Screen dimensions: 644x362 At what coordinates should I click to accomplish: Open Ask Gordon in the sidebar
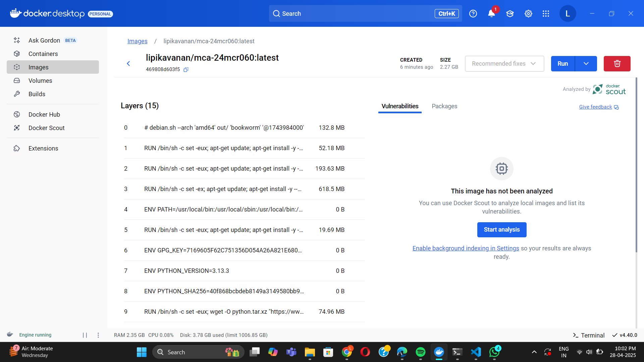(x=53, y=40)
